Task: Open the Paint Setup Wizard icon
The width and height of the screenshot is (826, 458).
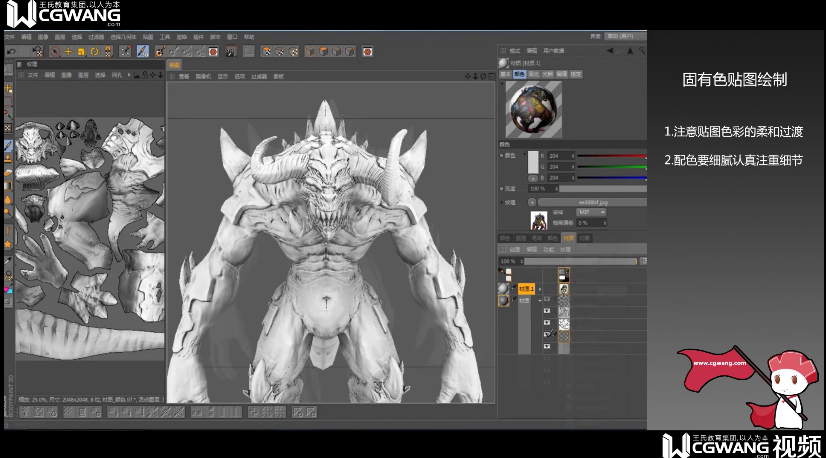Action: [160, 51]
